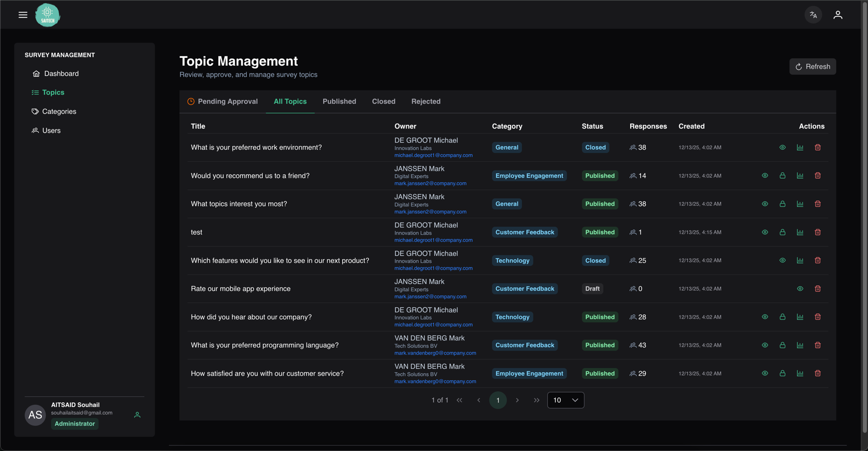This screenshot has height=451, width=868.
Task: Go to previous page with left chevron
Action: click(x=478, y=400)
